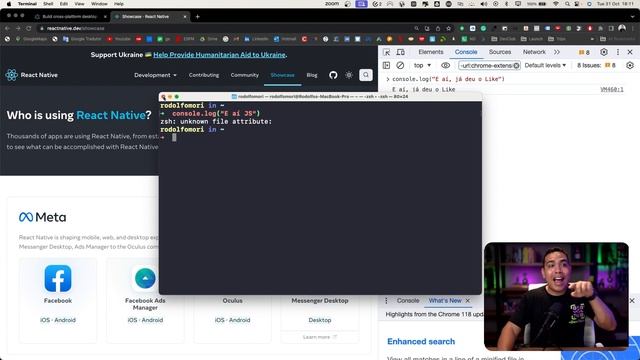The height and width of the screenshot is (360, 640).
Task: Close the Showcase React Native tab
Action: (x=185, y=17)
